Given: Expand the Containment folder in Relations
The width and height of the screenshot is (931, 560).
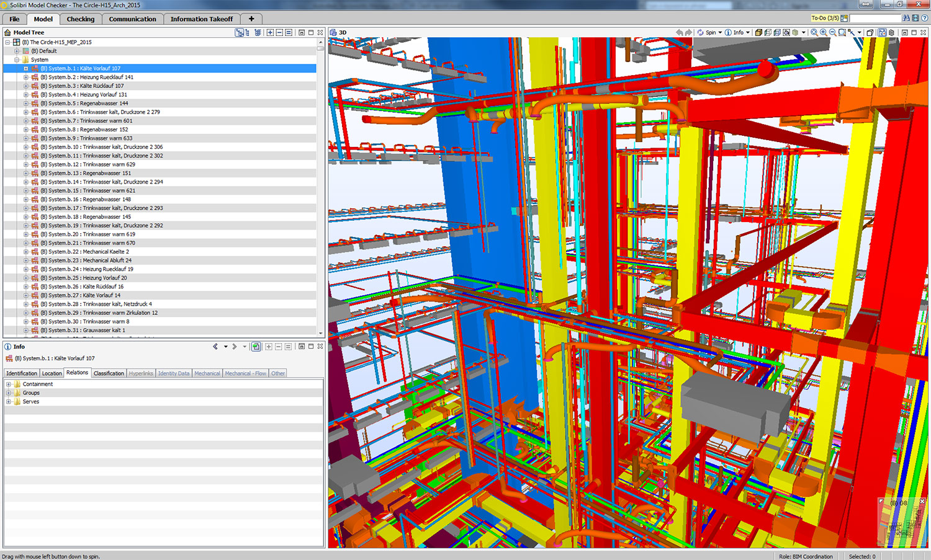Looking at the screenshot, I should click(x=9, y=384).
